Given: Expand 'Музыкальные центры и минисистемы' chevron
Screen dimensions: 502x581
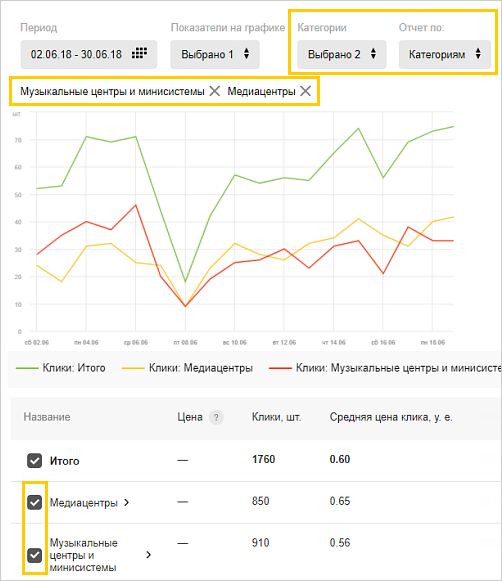Looking at the screenshot, I should 149,555.
